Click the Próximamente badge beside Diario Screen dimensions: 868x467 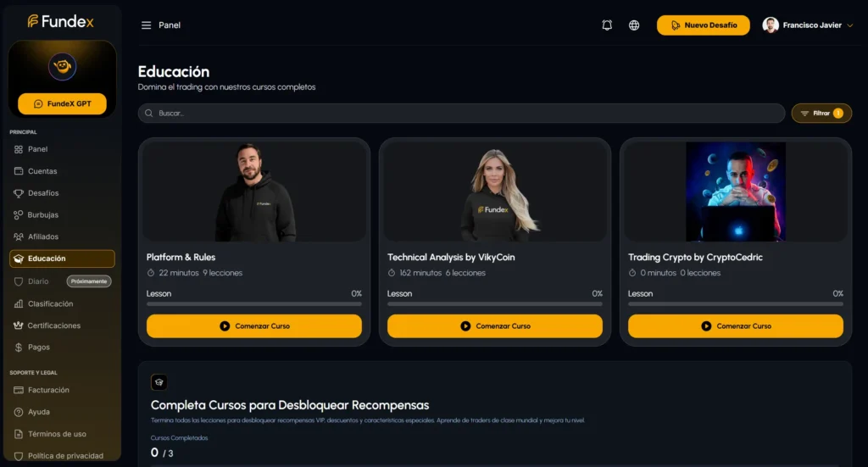pos(89,281)
